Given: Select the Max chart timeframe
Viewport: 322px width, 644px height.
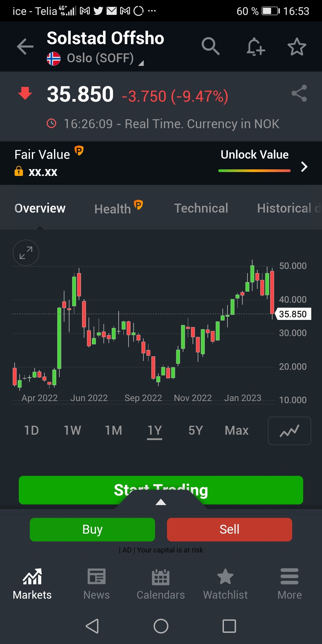Looking at the screenshot, I should 237,431.
